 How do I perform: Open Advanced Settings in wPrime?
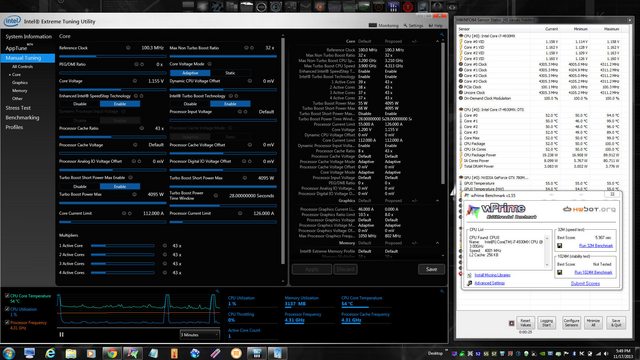(x=489, y=283)
